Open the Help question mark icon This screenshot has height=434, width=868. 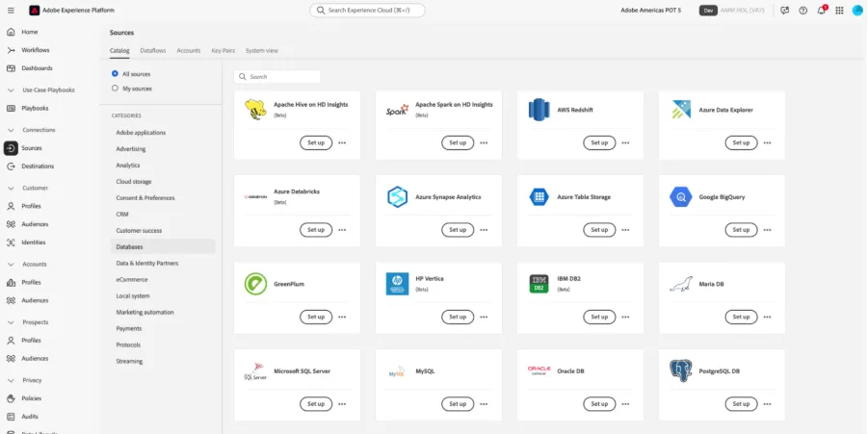coord(802,11)
